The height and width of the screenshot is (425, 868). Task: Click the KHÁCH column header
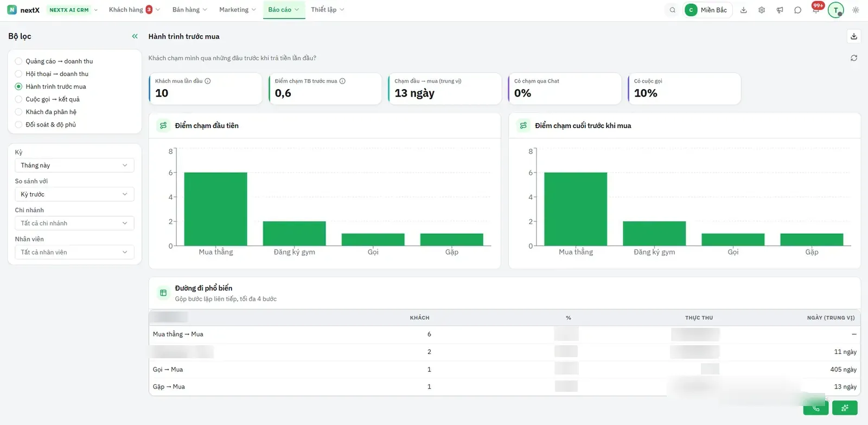419,318
